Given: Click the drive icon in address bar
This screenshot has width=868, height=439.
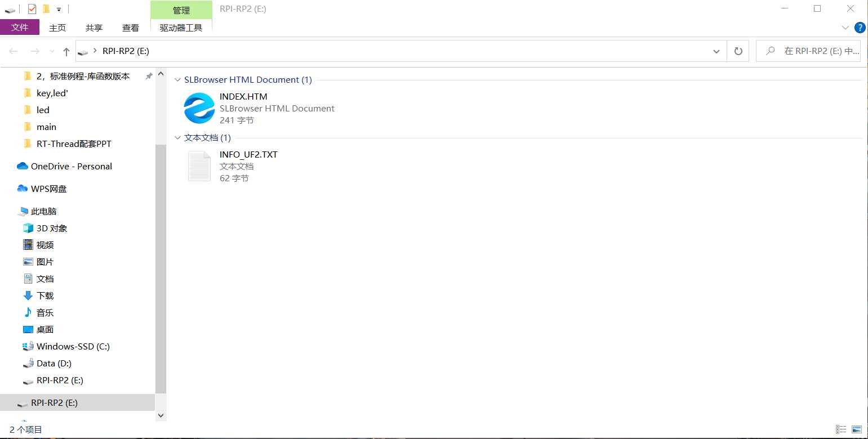Looking at the screenshot, I should coord(83,52).
